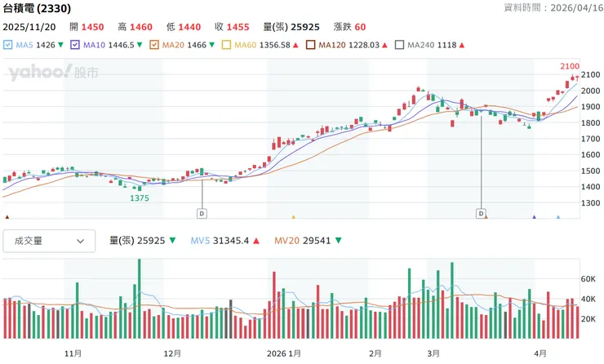604x364 pixels.
Task: Click the December dividend D marker
Action: (202, 213)
